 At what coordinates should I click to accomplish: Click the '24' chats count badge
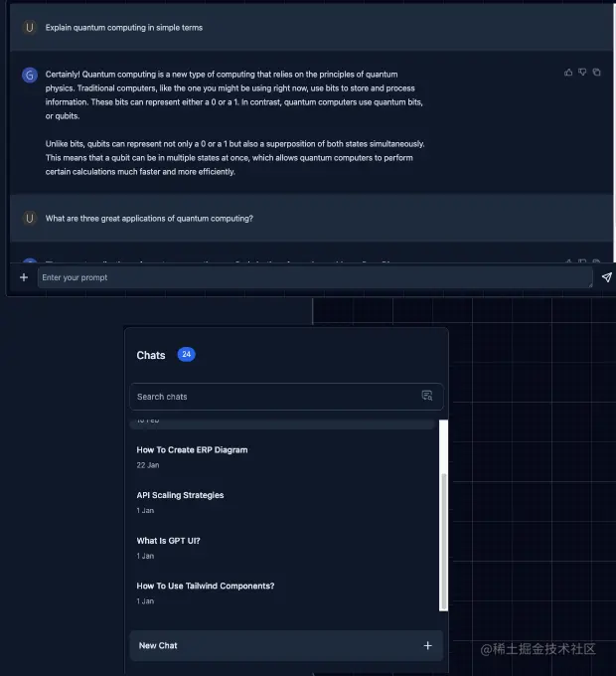click(186, 354)
